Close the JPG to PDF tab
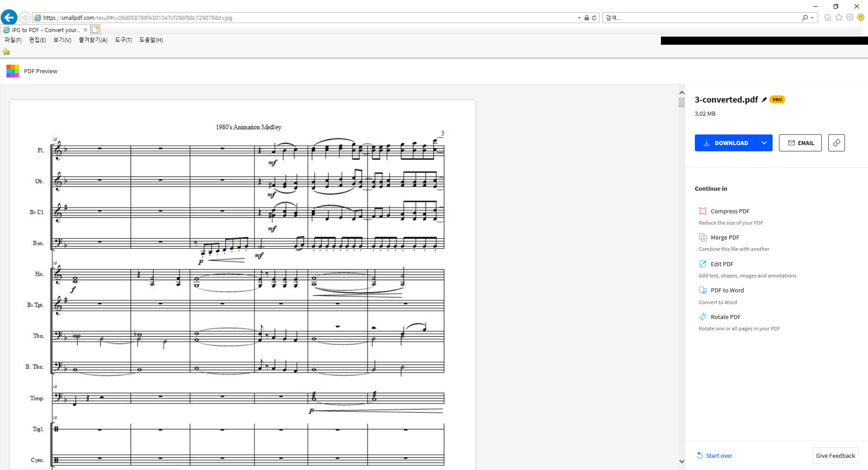868x470 pixels. coord(85,30)
